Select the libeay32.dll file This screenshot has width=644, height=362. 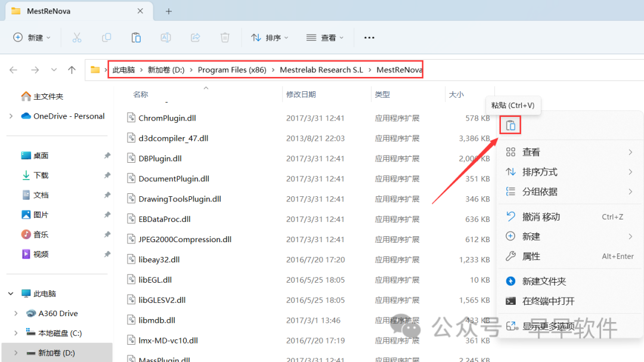[159, 259]
